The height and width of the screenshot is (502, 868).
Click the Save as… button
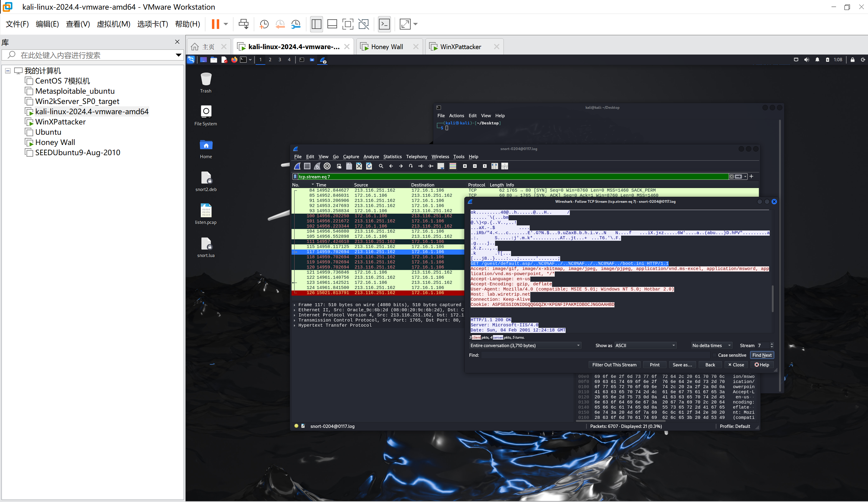tap(682, 365)
